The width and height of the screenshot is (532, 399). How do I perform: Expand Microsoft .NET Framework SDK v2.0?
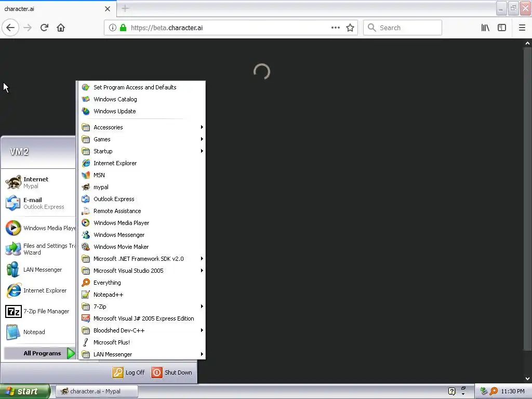(142, 259)
